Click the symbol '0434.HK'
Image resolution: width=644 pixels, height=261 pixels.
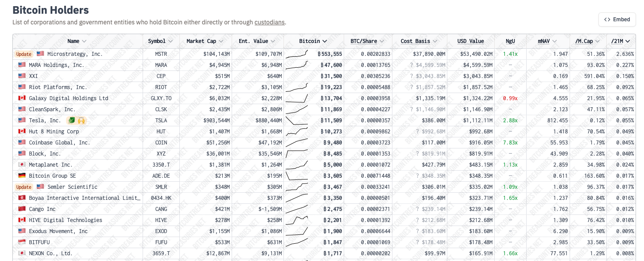coord(161,198)
